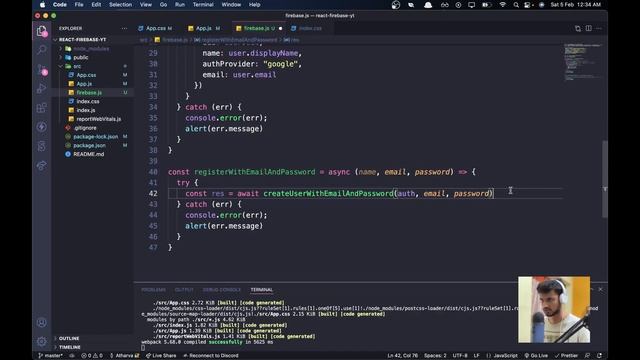Screen dimensions: 640x360
Task: Switch to OUTPUT panel tab
Action: (x=184, y=289)
